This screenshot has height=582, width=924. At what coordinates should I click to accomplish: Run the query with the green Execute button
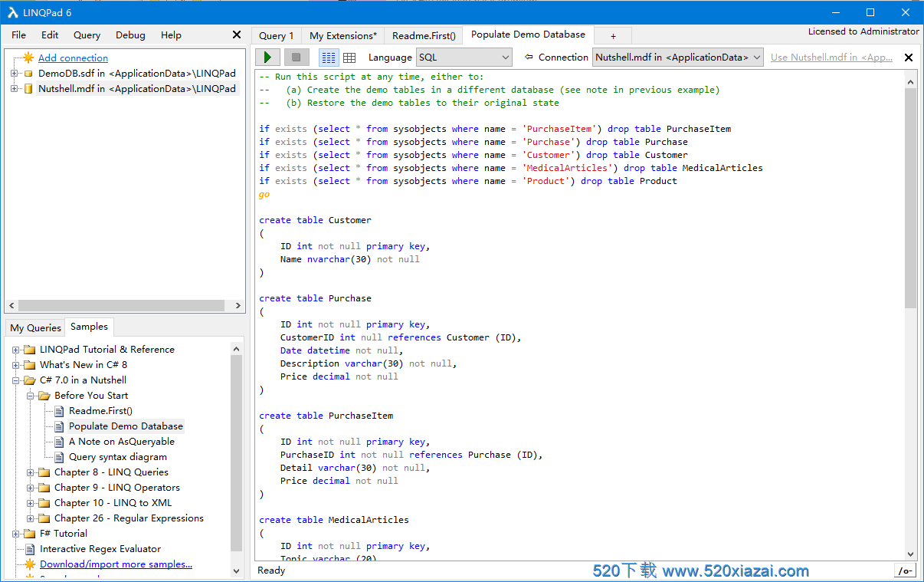tap(267, 58)
